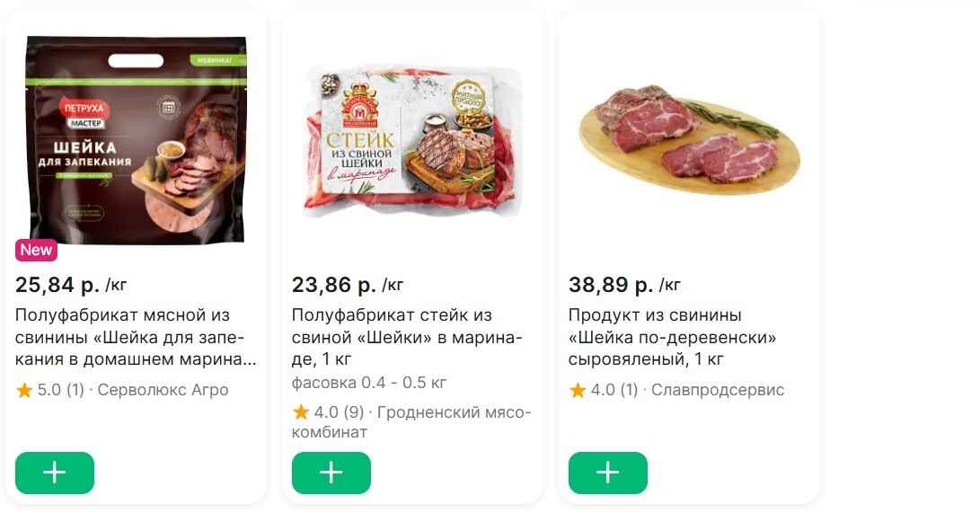The width and height of the screenshot is (980, 522).
Task: Add Стейк из свиной шейки to cart
Action: click(331, 473)
